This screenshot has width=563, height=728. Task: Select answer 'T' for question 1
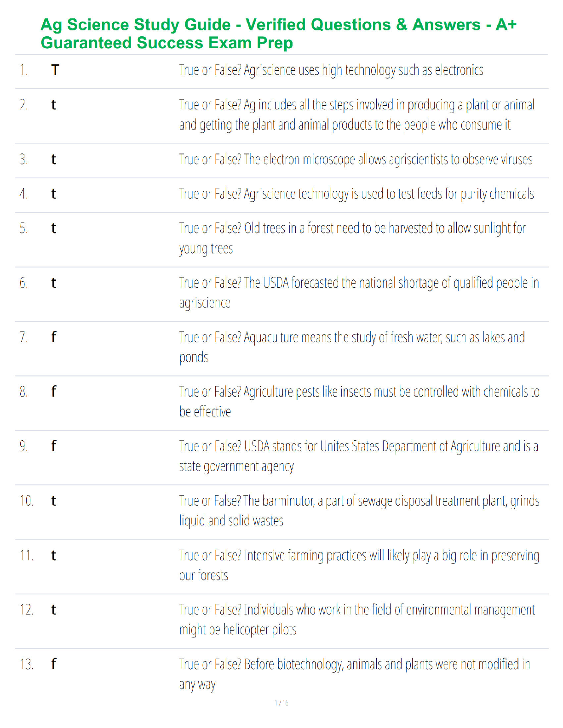click(x=55, y=70)
